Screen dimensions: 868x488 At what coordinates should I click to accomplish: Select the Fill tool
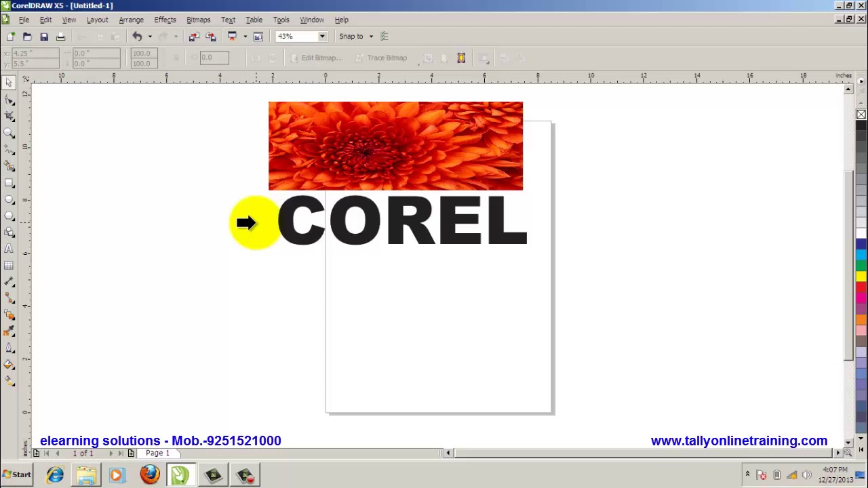click(x=9, y=365)
